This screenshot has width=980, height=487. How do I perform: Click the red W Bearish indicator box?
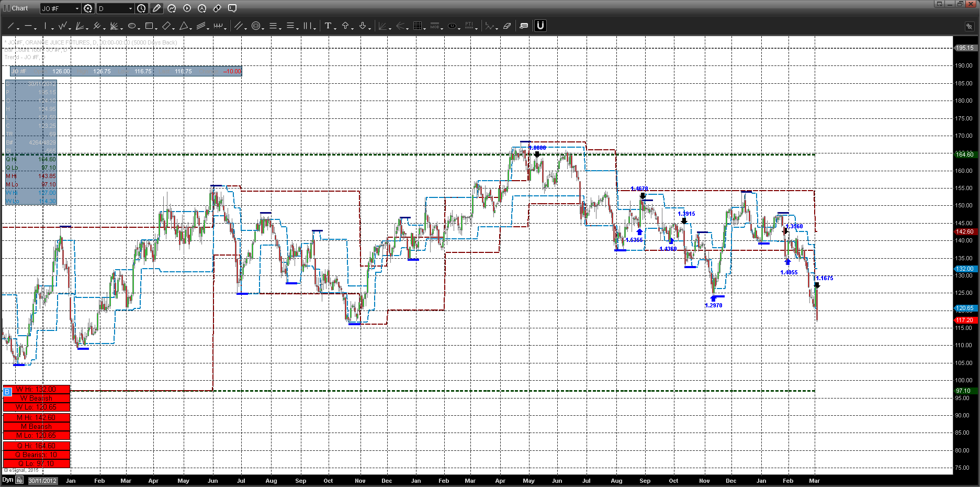(x=37, y=399)
